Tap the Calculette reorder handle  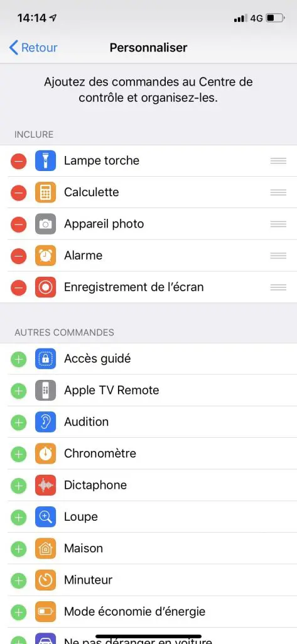tap(278, 192)
